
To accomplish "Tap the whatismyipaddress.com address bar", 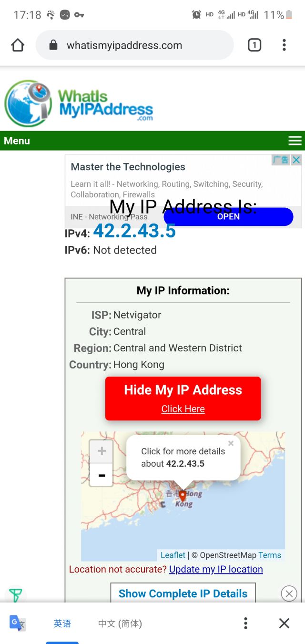I will tap(135, 45).
